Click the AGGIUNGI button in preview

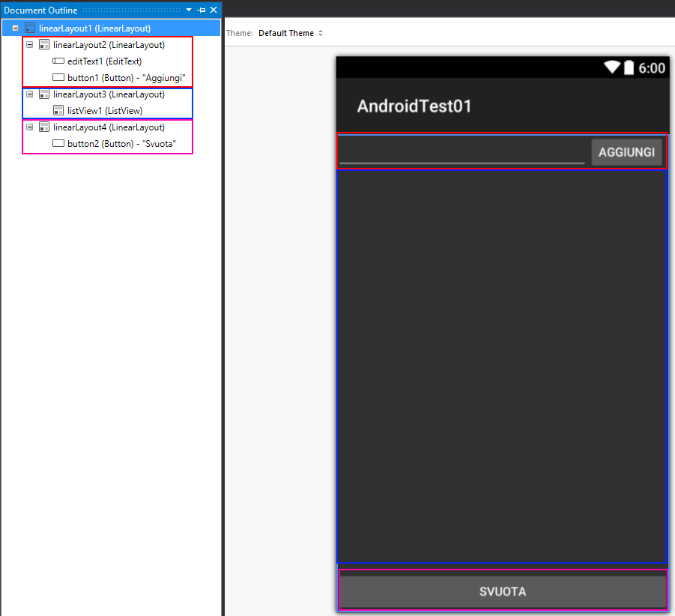[x=626, y=152]
